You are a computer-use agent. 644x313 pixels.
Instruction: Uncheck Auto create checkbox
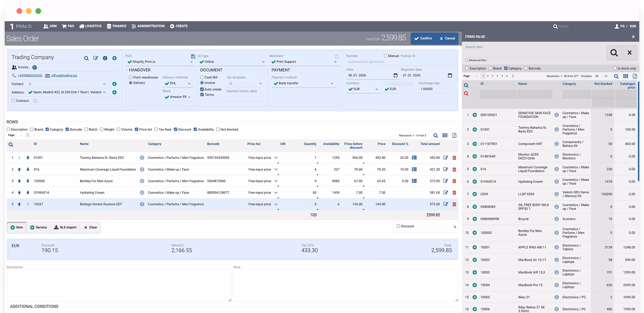(x=202, y=89)
